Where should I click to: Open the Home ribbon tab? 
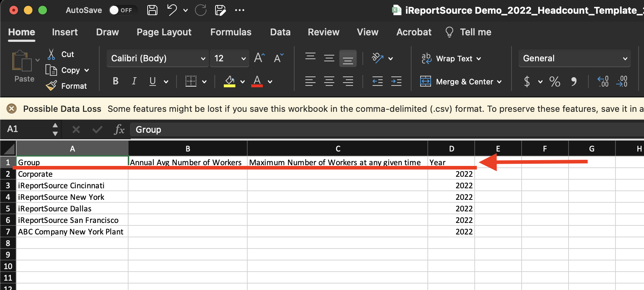click(x=22, y=32)
